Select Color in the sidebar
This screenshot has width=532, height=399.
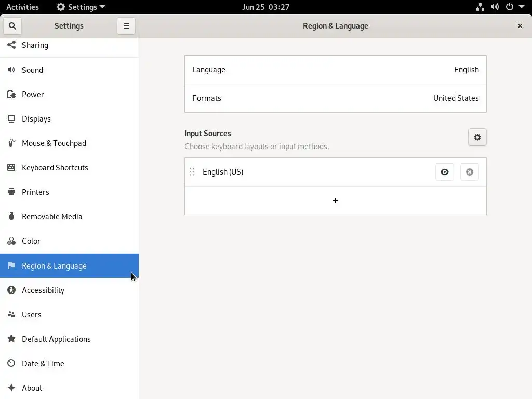click(x=69, y=241)
